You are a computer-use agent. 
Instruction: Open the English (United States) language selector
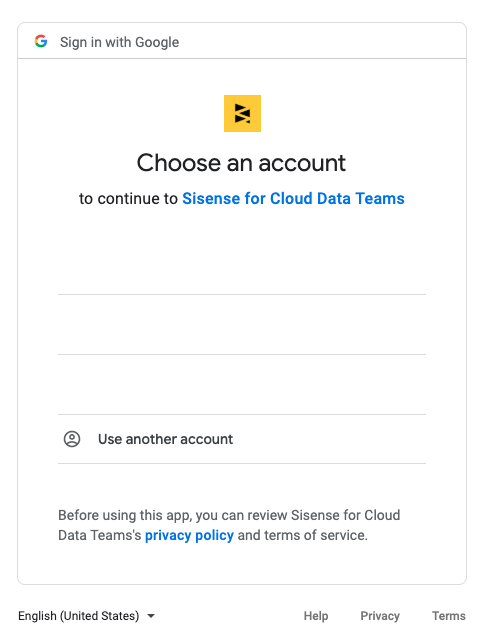(86, 616)
